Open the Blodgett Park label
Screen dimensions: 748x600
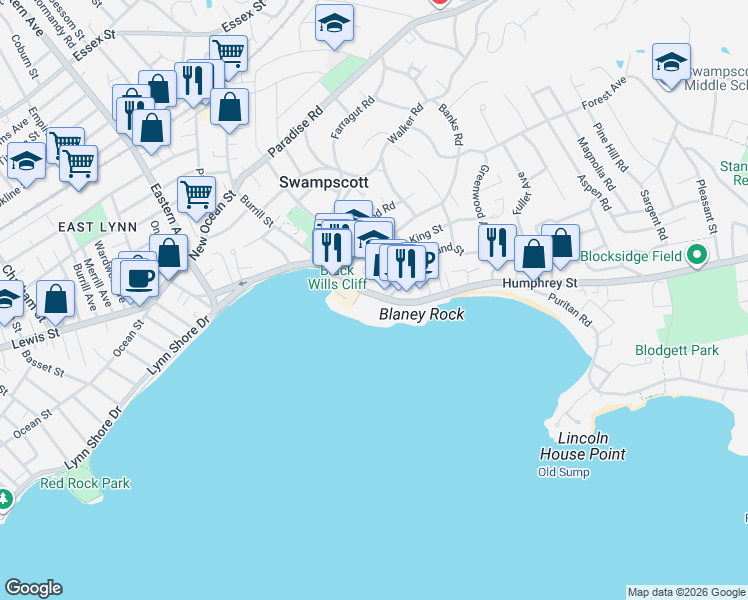point(677,351)
